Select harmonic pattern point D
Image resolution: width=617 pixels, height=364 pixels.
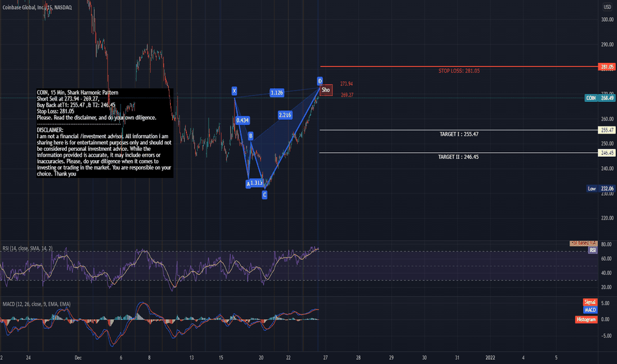click(320, 81)
